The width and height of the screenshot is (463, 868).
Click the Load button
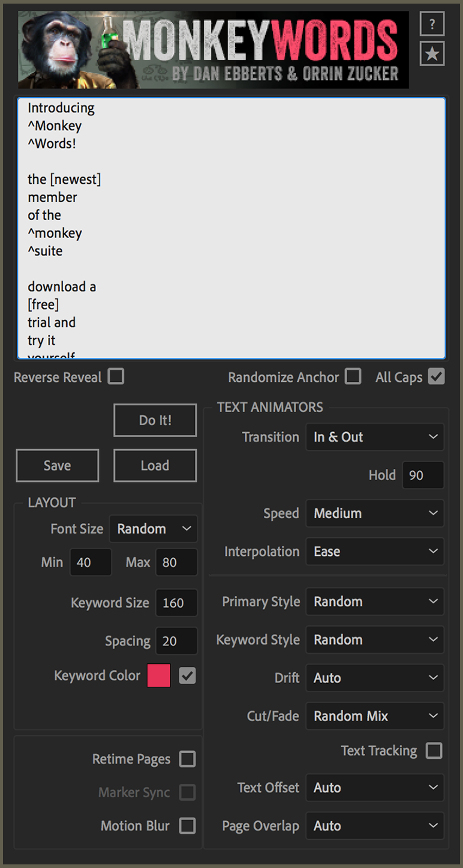pos(155,465)
